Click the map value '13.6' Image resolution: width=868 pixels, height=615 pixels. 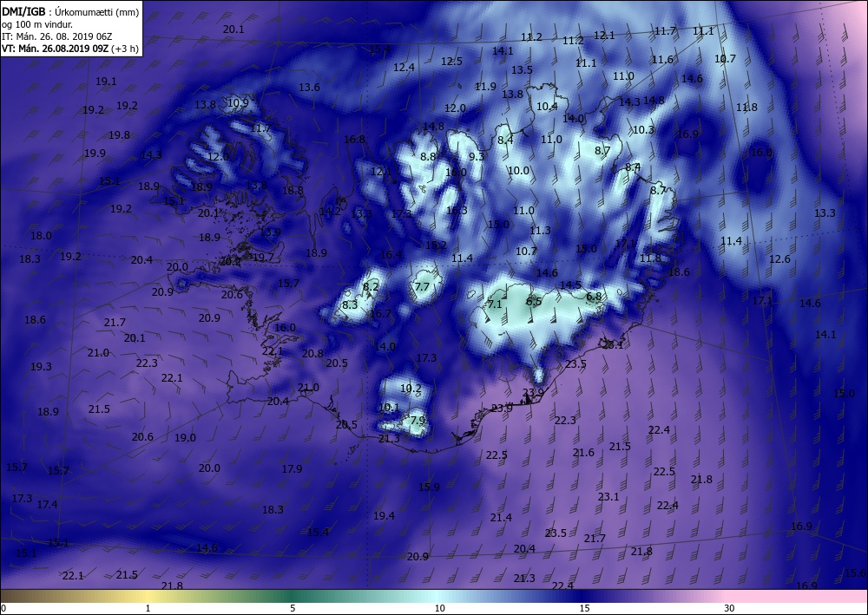coord(310,88)
